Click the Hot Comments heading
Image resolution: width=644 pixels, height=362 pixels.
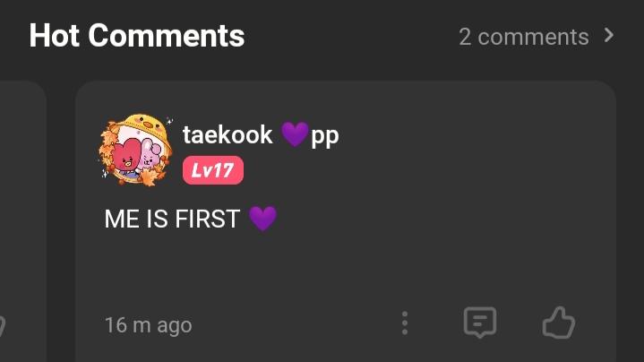click(x=137, y=36)
